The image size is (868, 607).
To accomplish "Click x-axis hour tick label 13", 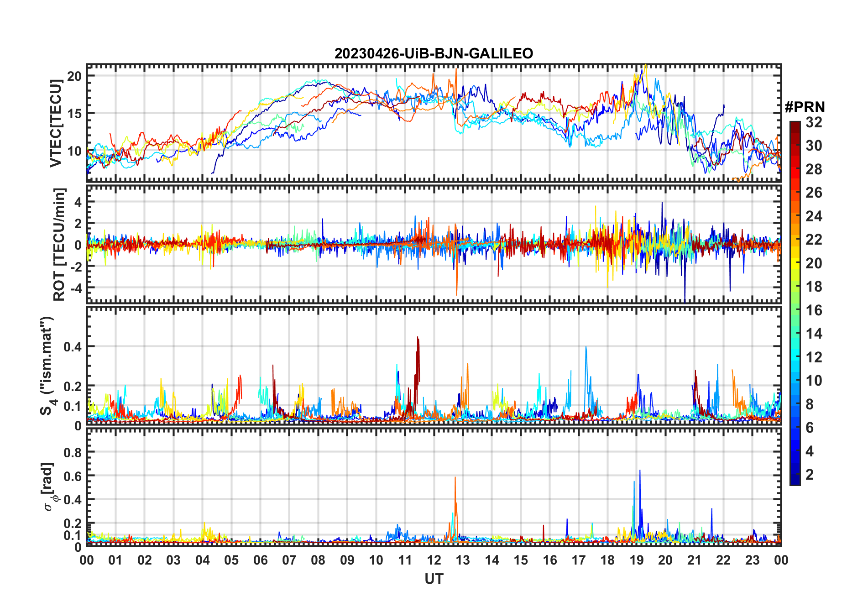I will (463, 560).
